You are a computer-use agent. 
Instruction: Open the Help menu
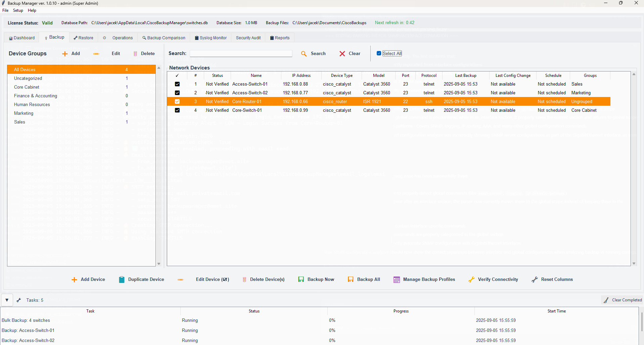click(x=32, y=10)
